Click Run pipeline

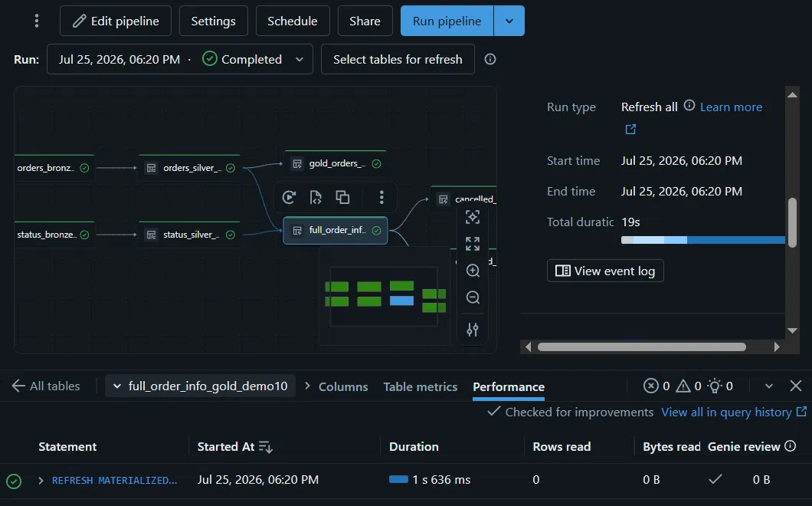click(447, 21)
